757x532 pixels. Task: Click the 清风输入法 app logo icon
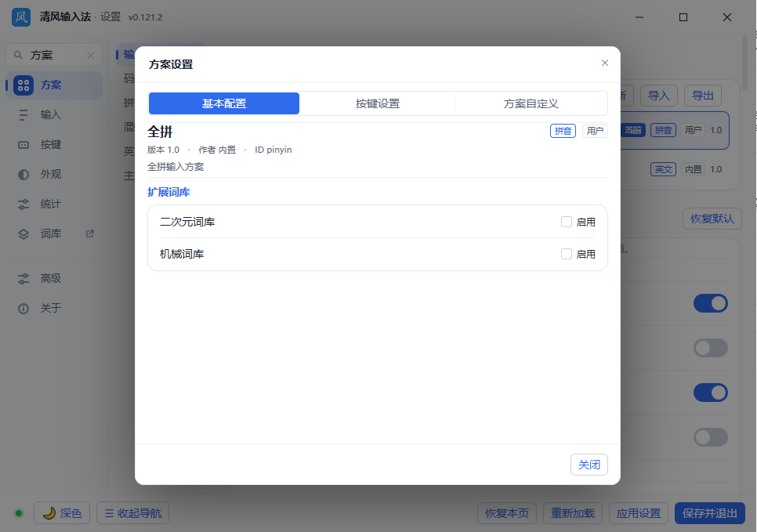pos(20,17)
